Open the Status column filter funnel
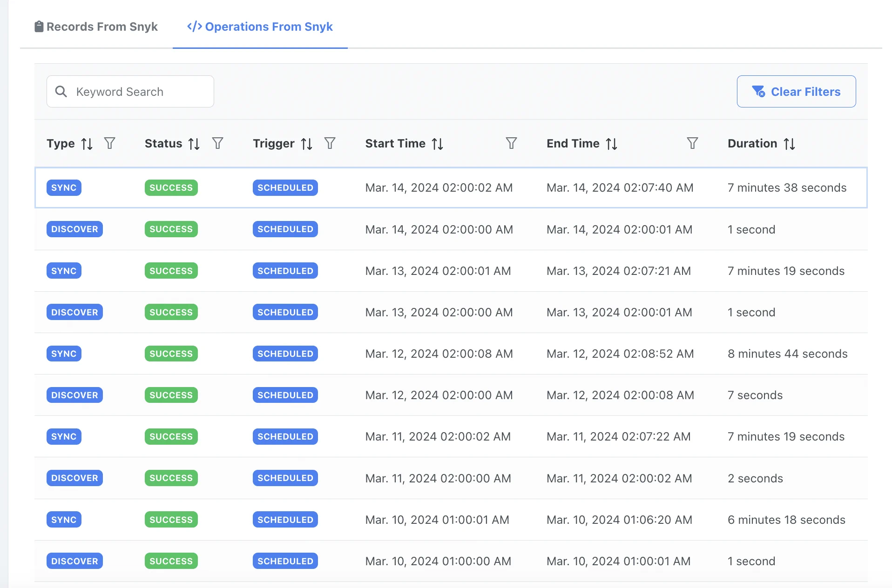Viewport: 892px width, 588px height. click(x=217, y=143)
